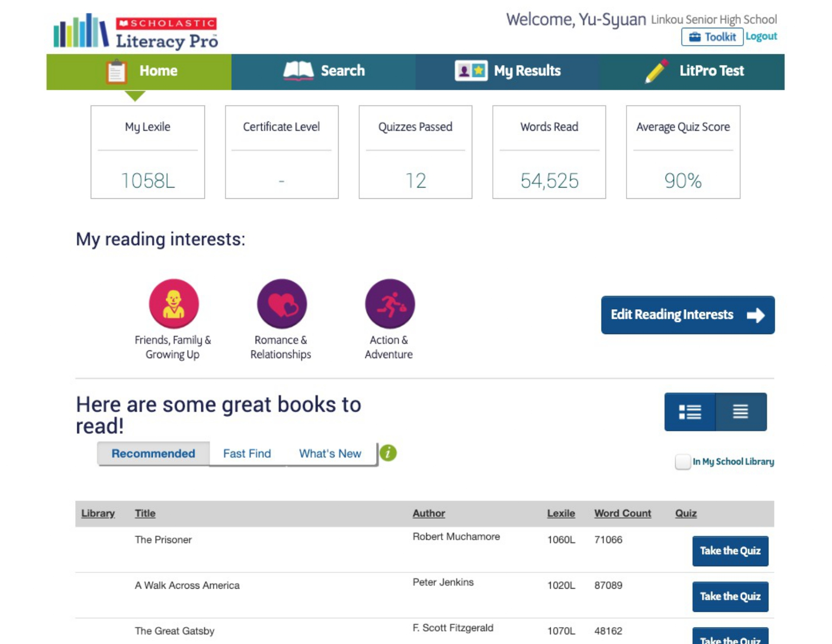Click the word count 48162
This screenshot has height=644, width=832.
608,631
